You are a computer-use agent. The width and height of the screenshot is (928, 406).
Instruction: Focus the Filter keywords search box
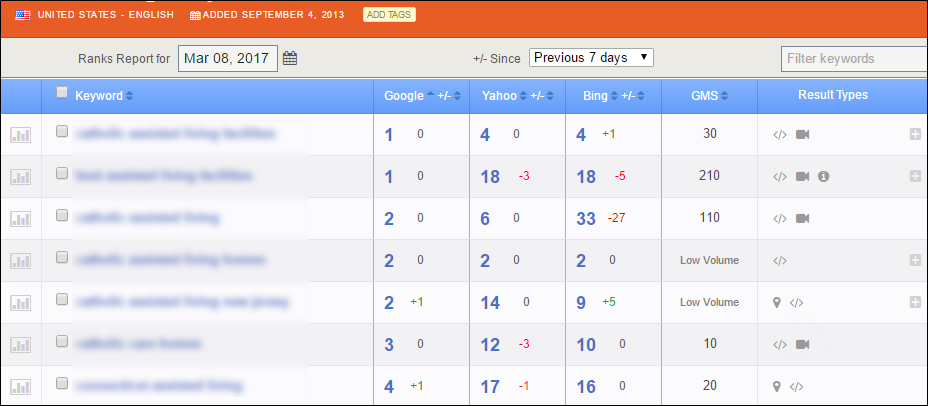855,59
